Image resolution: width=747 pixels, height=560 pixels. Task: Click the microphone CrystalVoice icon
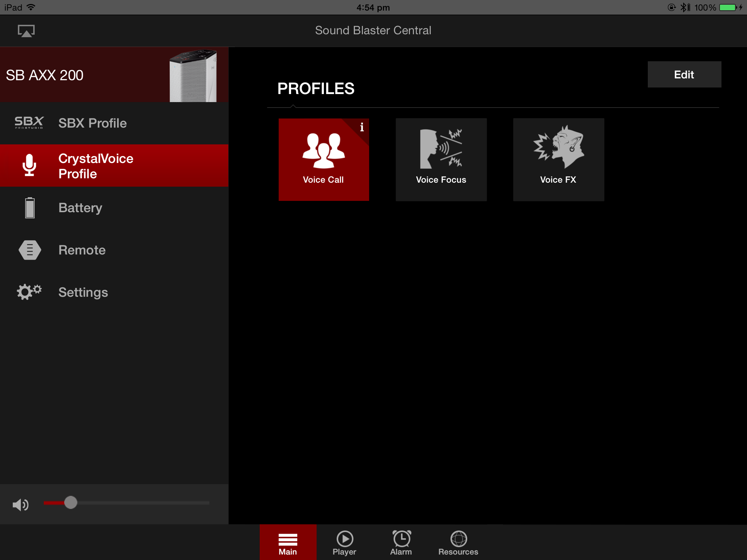tap(29, 165)
